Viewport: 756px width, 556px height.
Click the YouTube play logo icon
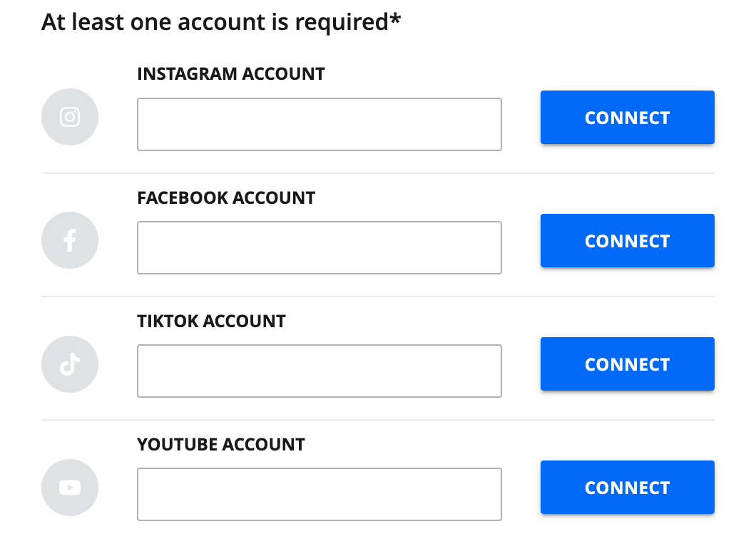tap(70, 487)
